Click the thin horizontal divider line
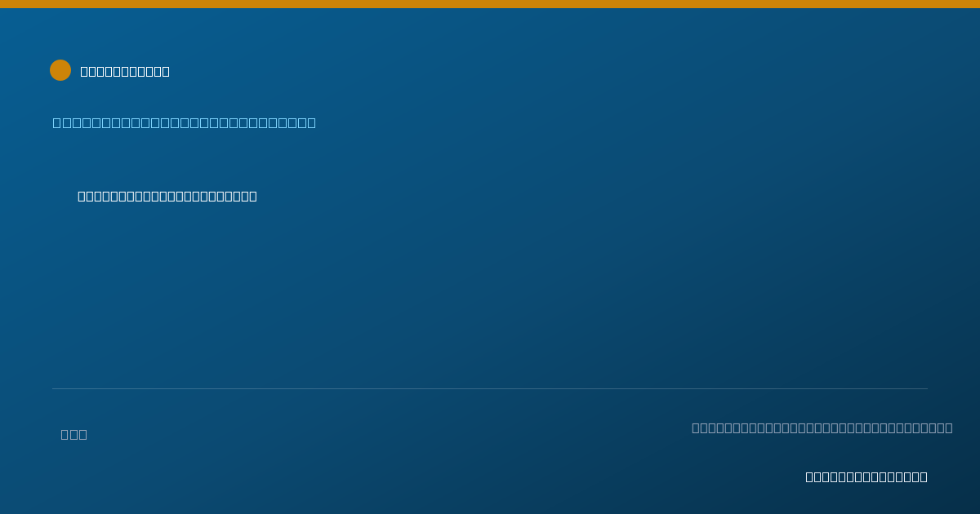The width and height of the screenshot is (980, 514). pos(490,388)
